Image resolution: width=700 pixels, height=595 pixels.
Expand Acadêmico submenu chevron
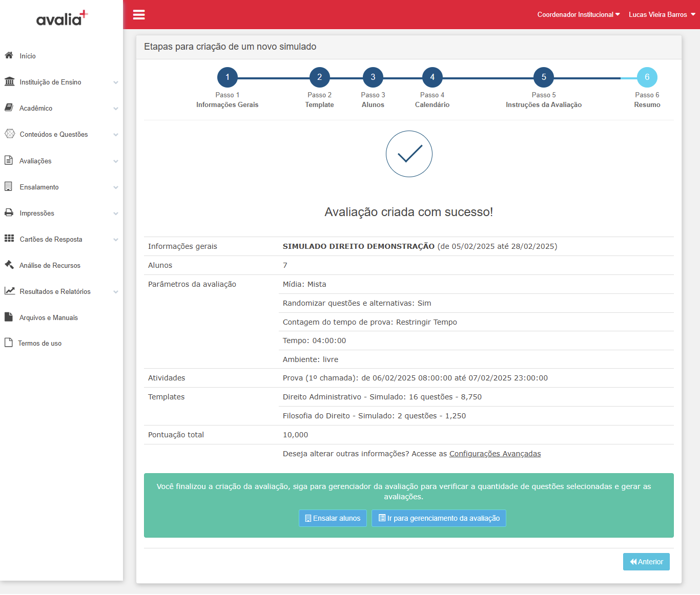click(116, 109)
